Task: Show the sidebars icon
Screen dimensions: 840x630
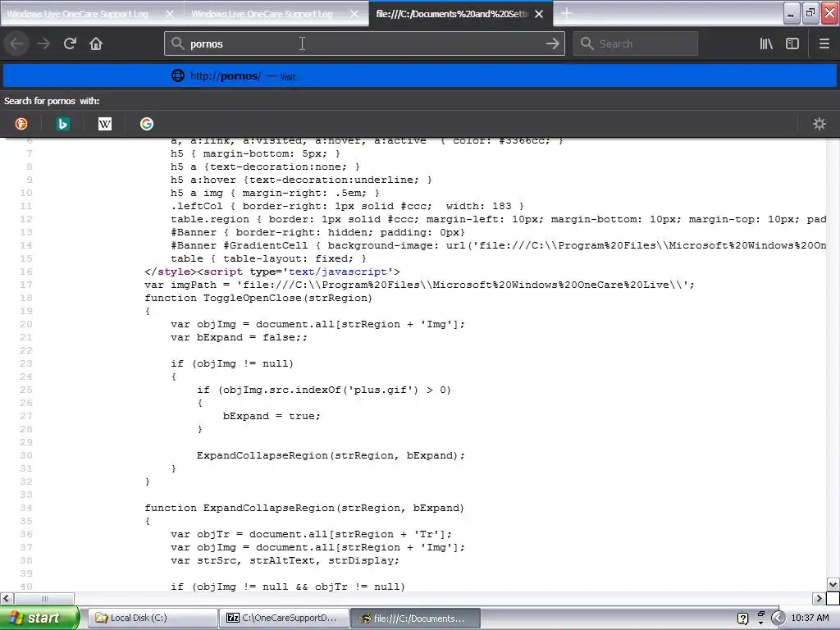Action: 792,43
